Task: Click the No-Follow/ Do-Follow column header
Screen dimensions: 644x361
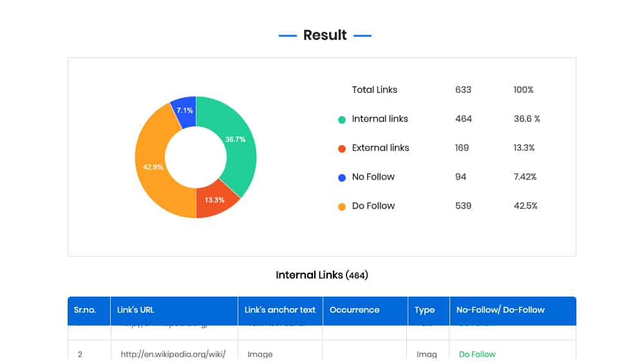Action: pyautogui.click(x=500, y=310)
